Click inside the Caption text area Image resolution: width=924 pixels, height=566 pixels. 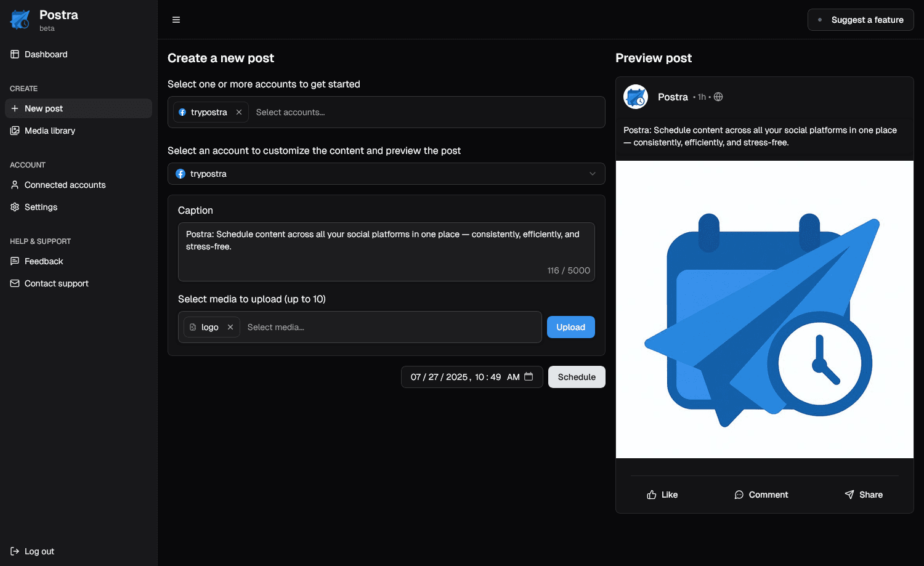(386, 252)
